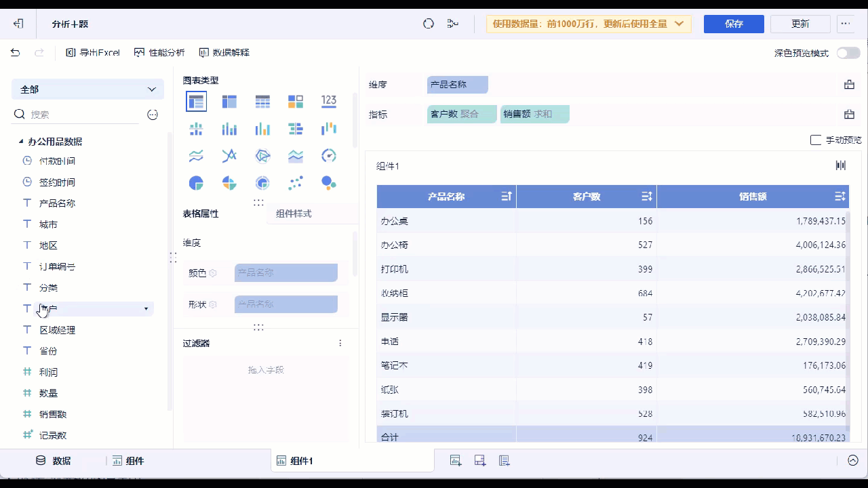This screenshot has height=488, width=868.
Task: Click the 产品名称 dimension pill
Action: [458, 85]
